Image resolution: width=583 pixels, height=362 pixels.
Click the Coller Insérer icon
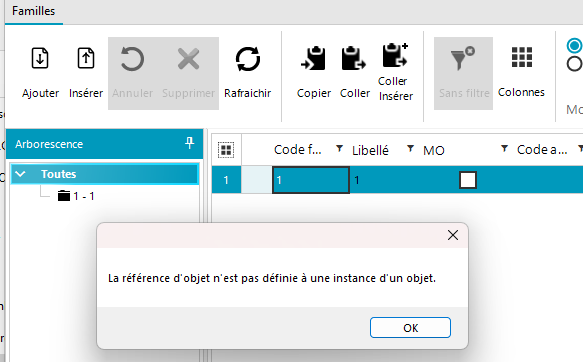pos(395,55)
